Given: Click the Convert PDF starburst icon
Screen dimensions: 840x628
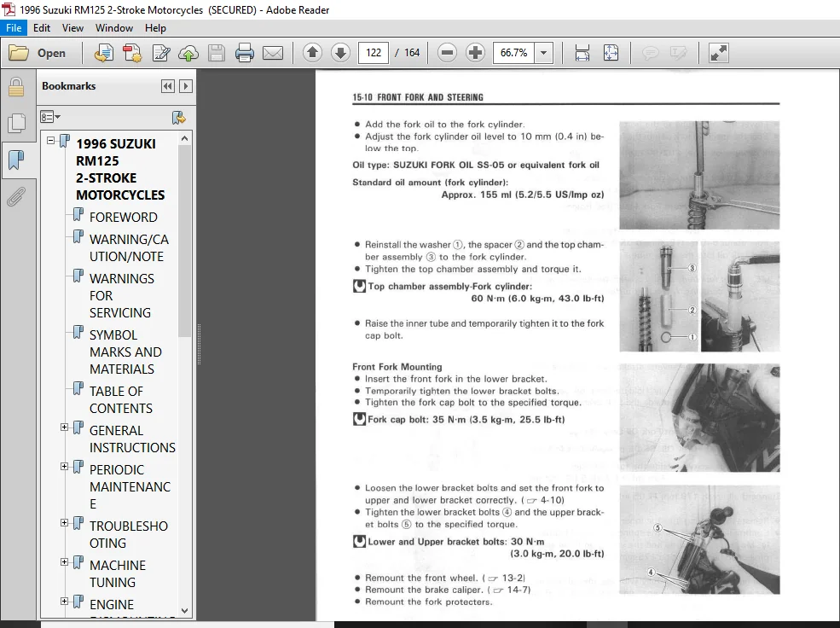Looking at the screenshot, I should (x=132, y=53).
